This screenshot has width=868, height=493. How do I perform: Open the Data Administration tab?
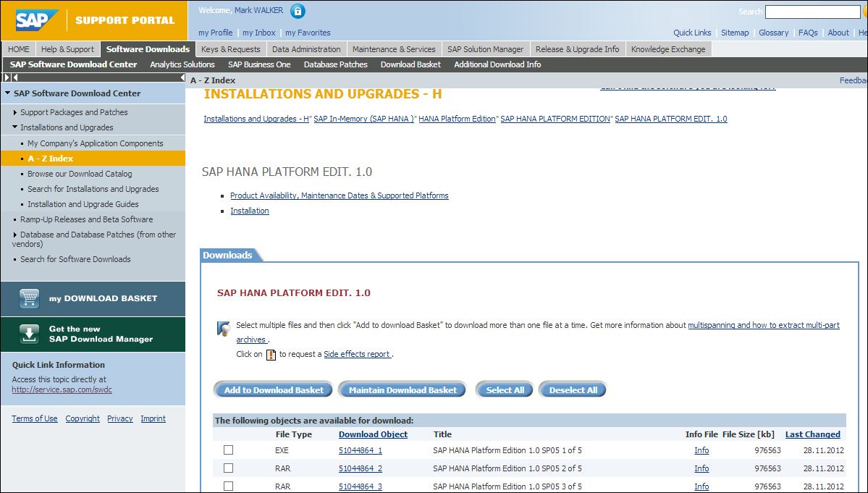(306, 49)
